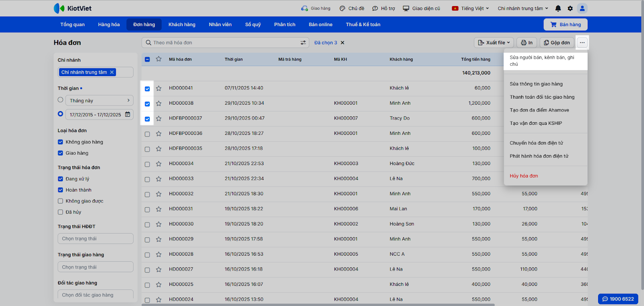The height and width of the screenshot is (306, 644).
Task: Star invoice HD000041 as favorite
Action: point(159,88)
